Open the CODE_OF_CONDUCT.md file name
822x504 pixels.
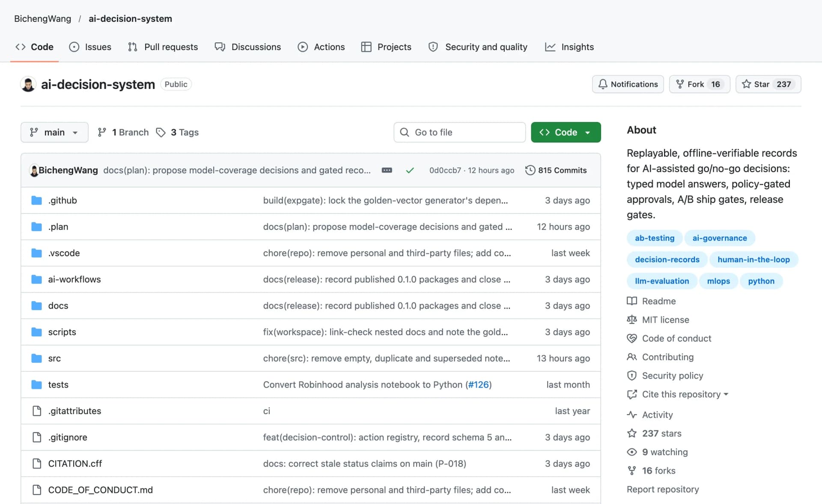click(100, 490)
